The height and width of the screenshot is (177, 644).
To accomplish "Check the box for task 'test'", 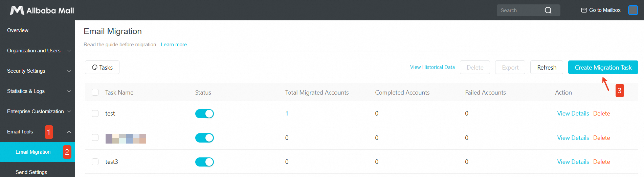I will pyautogui.click(x=95, y=113).
